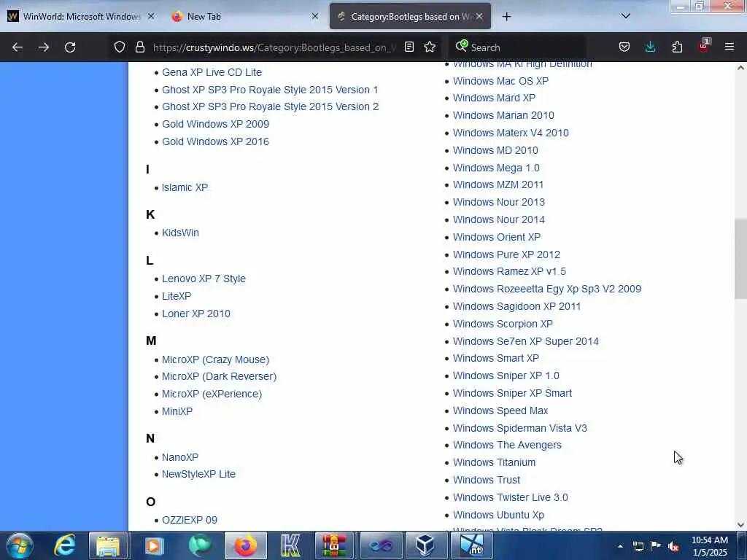This screenshot has height=560, width=747.
Task: Focus the Search box in toolbar
Action: pos(517,47)
